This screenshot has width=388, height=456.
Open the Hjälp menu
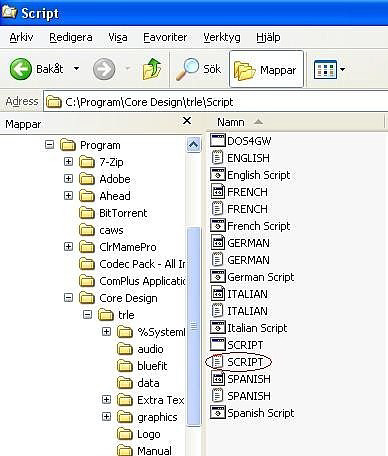[268, 37]
